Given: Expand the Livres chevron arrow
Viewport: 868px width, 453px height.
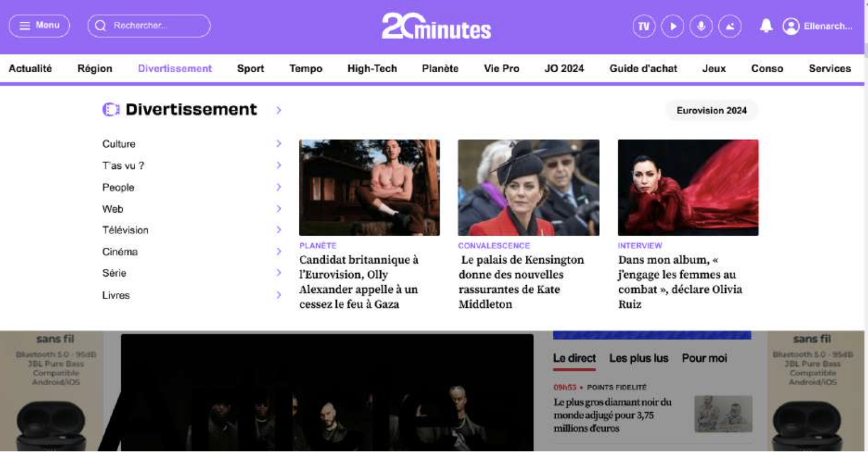Looking at the screenshot, I should [x=279, y=295].
